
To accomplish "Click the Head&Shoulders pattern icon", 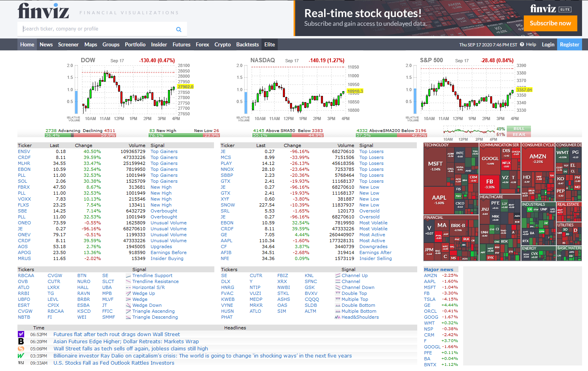I will coord(338,317).
